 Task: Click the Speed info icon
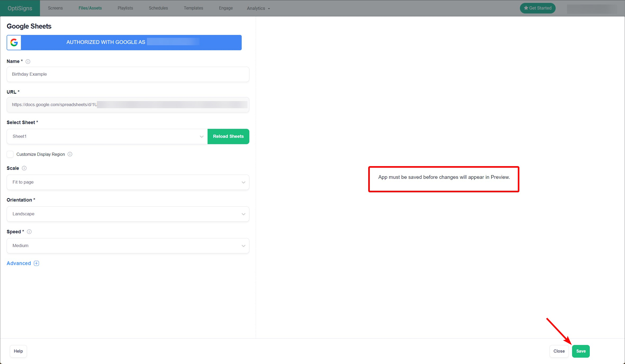pyautogui.click(x=29, y=232)
